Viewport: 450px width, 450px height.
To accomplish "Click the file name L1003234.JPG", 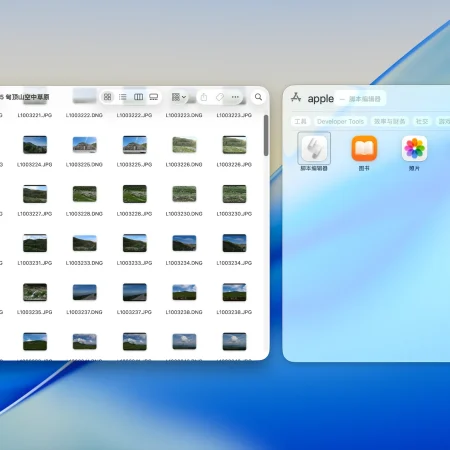I will 234,263.
